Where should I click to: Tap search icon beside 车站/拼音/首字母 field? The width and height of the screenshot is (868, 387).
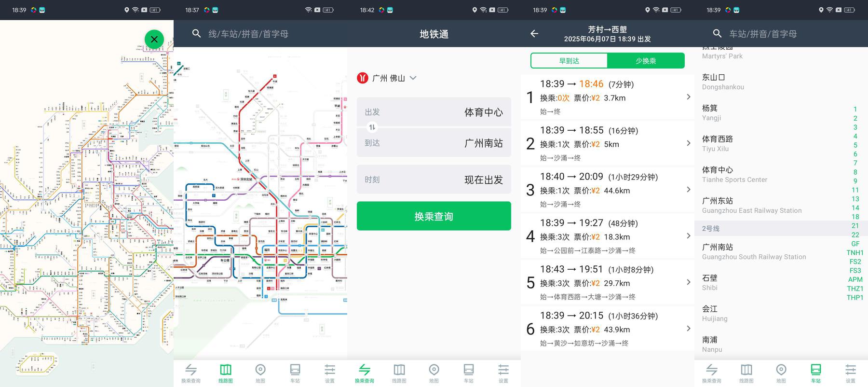[x=717, y=33]
